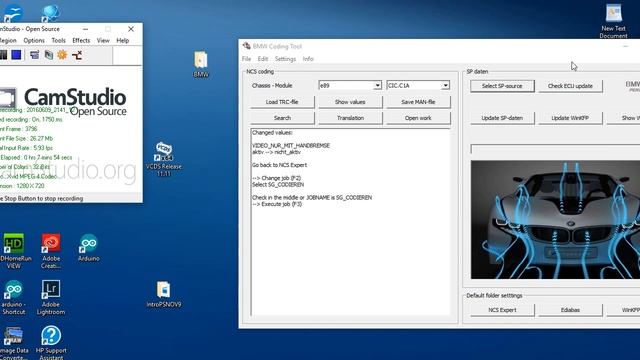
Task: Open the Region menu in CamStudio
Action: 8,40
